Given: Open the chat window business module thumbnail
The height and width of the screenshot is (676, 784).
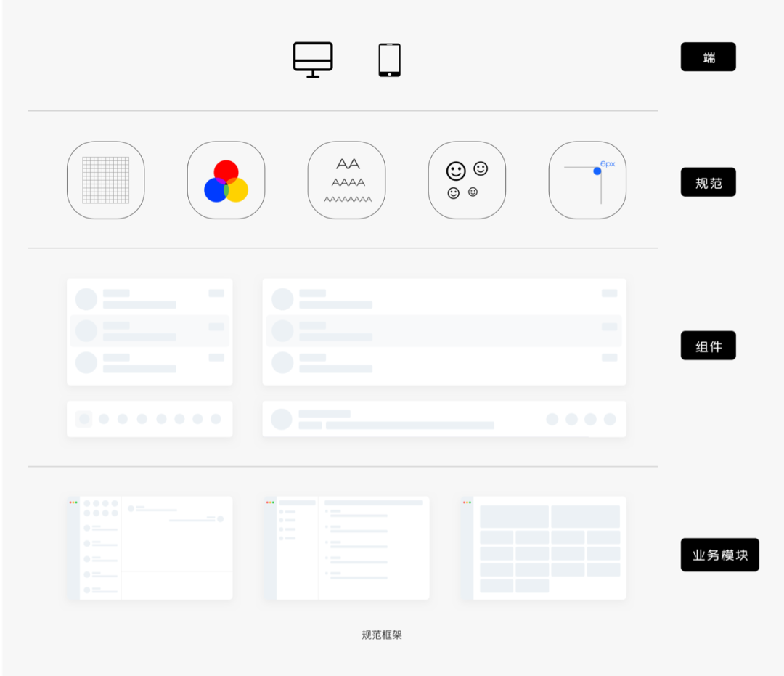Looking at the screenshot, I should coord(150,548).
